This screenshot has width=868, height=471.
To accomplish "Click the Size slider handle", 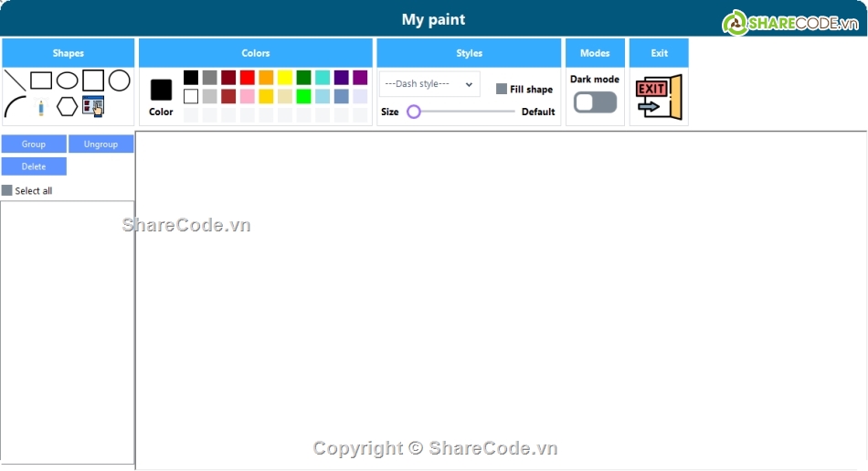I will (414, 112).
